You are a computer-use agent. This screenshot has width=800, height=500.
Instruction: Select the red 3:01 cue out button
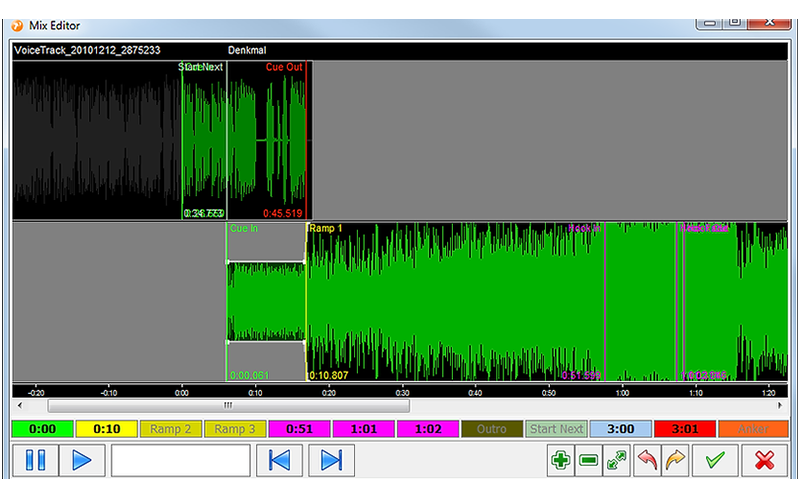click(x=685, y=429)
